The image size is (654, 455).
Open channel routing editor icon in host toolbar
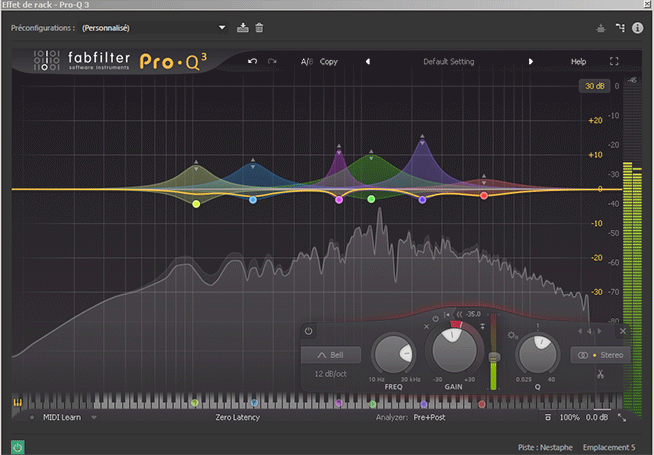pyautogui.click(x=620, y=28)
